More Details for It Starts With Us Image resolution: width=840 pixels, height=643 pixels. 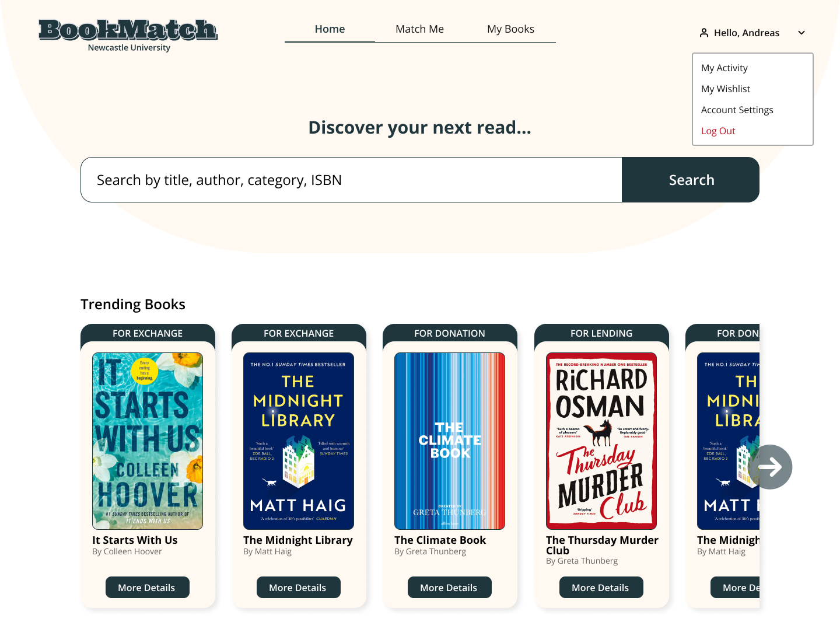pos(148,587)
